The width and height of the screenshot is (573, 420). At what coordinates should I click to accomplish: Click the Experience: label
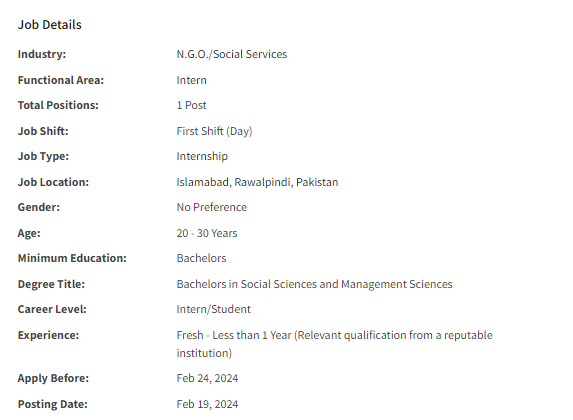click(x=48, y=335)
